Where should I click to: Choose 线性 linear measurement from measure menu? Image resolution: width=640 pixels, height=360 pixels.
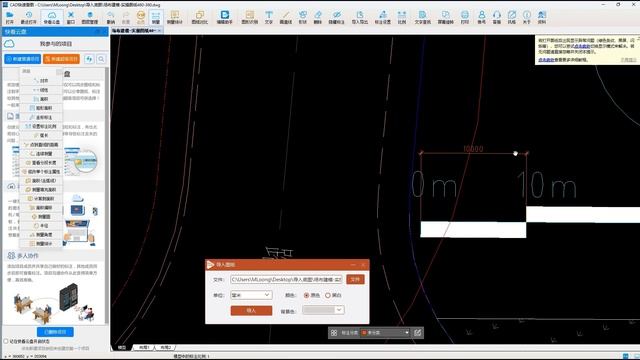pos(42,90)
